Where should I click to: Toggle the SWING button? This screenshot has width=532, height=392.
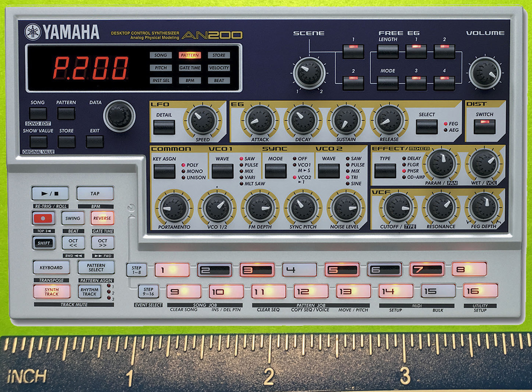pos(73,218)
